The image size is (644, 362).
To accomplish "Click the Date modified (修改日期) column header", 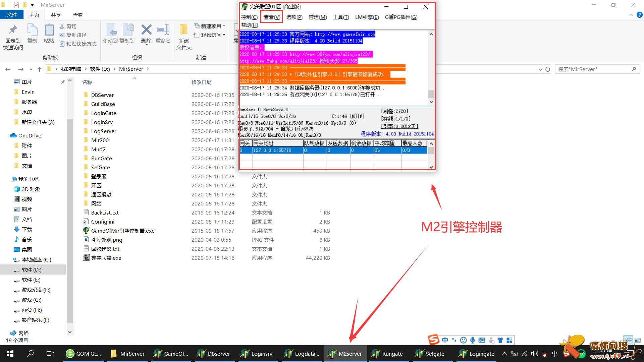I will pyautogui.click(x=202, y=82).
